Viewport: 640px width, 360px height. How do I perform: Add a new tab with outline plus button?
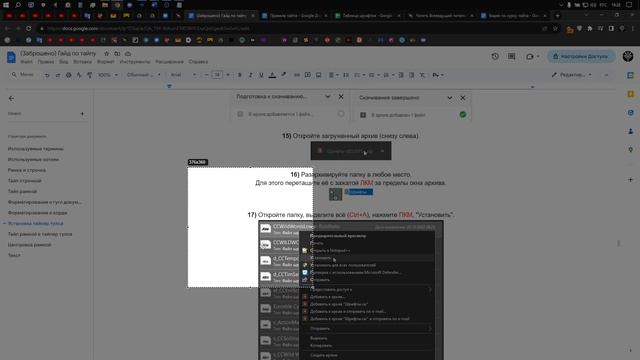tap(82, 114)
